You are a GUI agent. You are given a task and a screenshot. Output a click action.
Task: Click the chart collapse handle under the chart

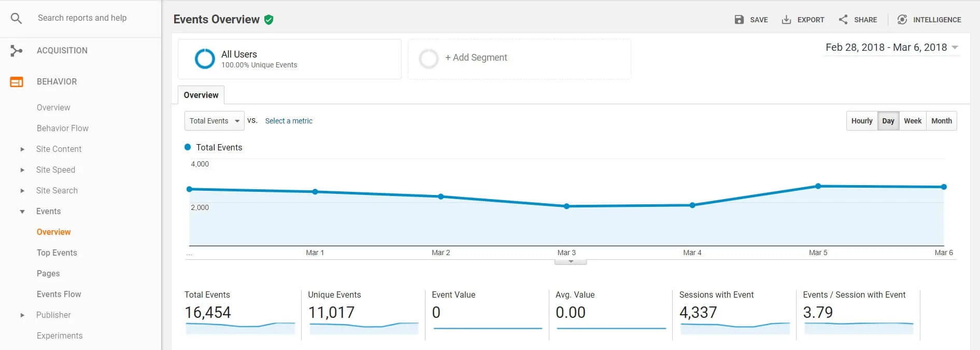[x=571, y=262]
